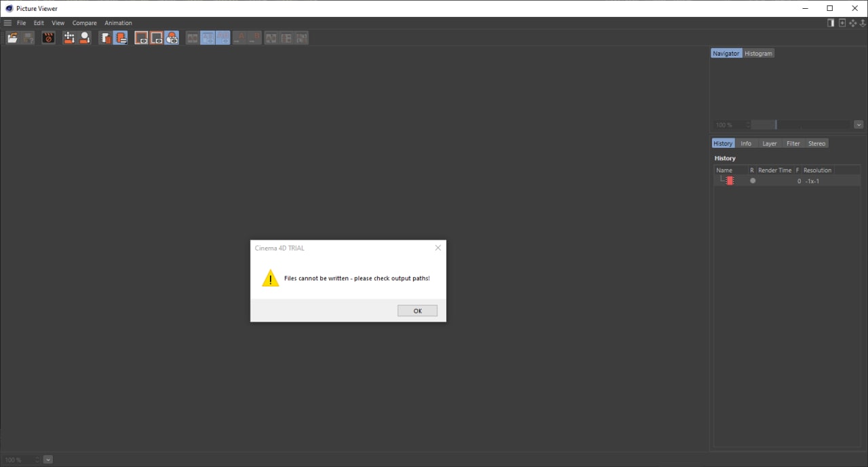The height and width of the screenshot is (467, 868).
Task: Click the dock anchor icon at top right
Action: pyautogui.click(x=863, y=23)
